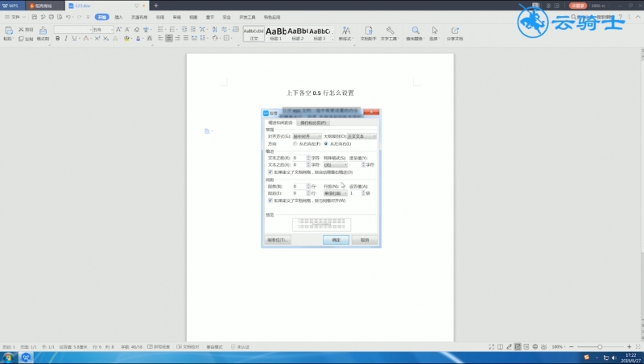Click the spacing before paragraph input field

[x=299, y=187]
